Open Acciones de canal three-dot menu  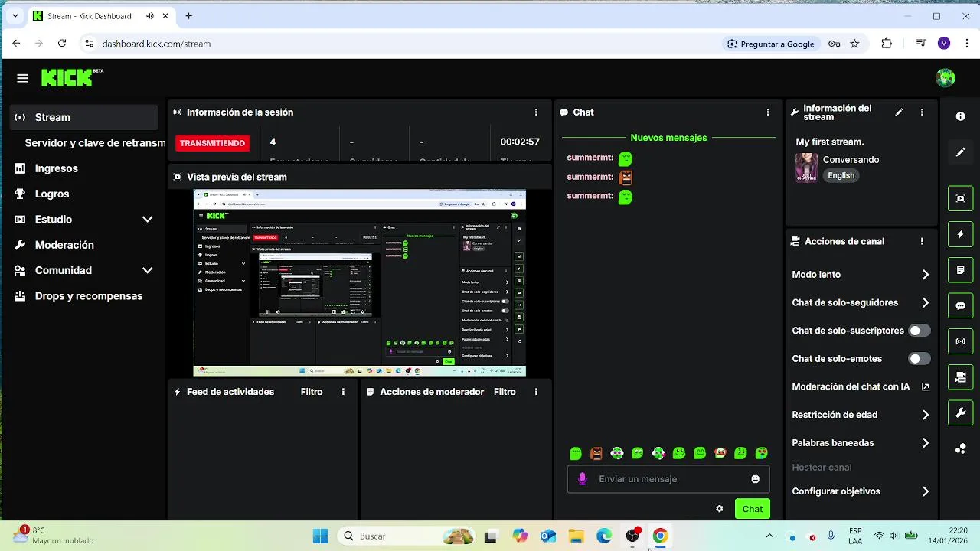tap(922, 241)
